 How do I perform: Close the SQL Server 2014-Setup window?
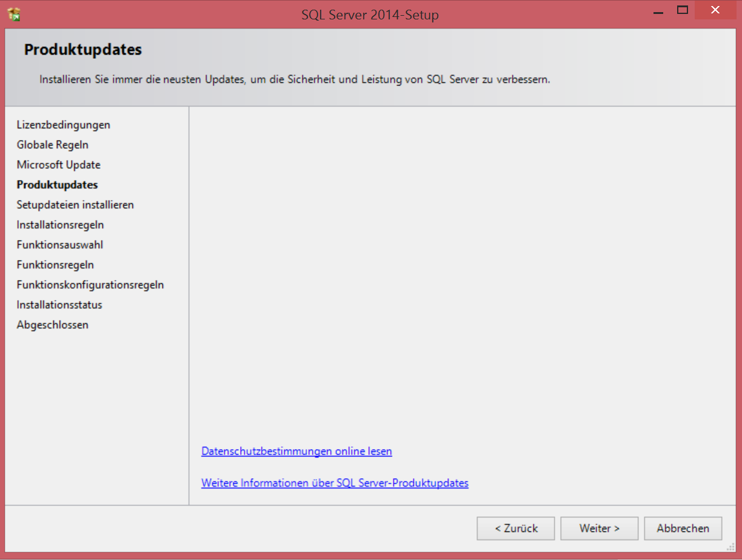715,10
